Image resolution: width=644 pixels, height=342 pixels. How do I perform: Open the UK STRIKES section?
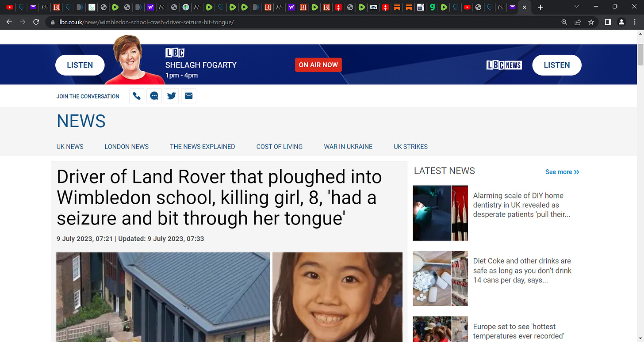tap(410, 147)
